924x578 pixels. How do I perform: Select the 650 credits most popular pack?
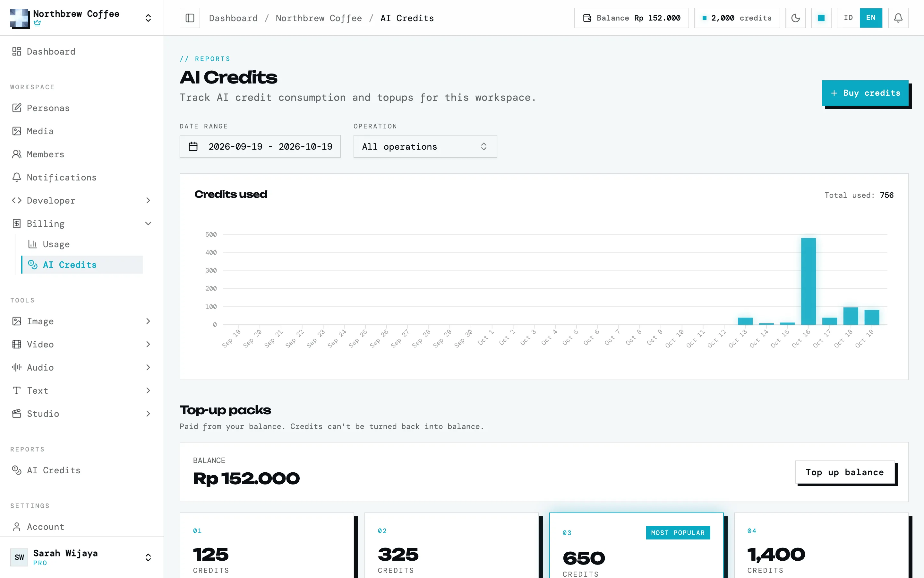(x=637, y=546)
